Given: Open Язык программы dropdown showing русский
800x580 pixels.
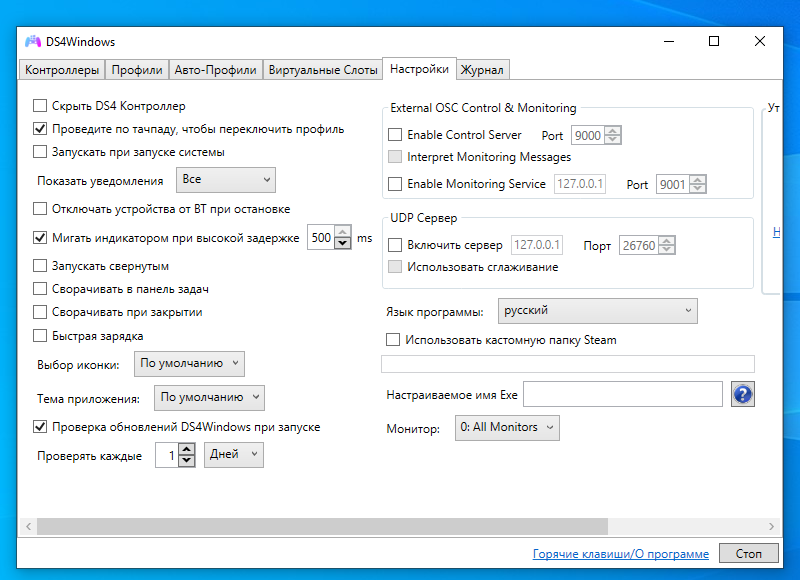Looking at the screenshot, I should 597,311.
